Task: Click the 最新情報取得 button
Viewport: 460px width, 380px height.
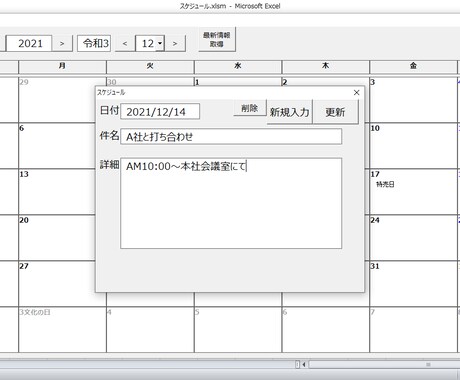Action: click(217, 39)
